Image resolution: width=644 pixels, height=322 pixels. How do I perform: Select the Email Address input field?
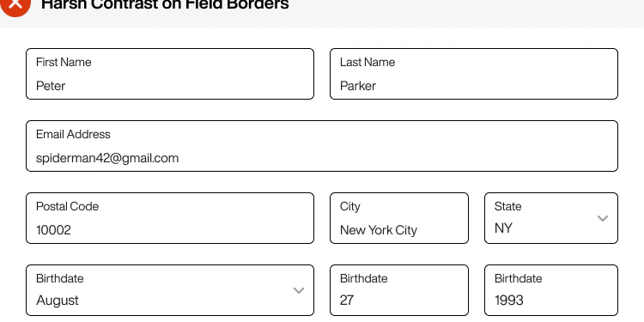click(x=322, y=146)
